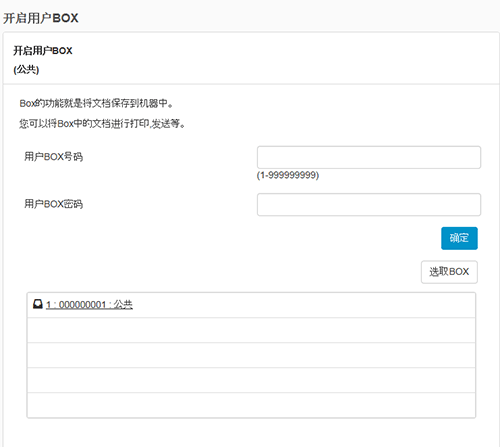Click the '您可以将Box中的文档进行打印,发送等' description line
The width and height of the screenshot is (500, 447).
coord(102,124)
